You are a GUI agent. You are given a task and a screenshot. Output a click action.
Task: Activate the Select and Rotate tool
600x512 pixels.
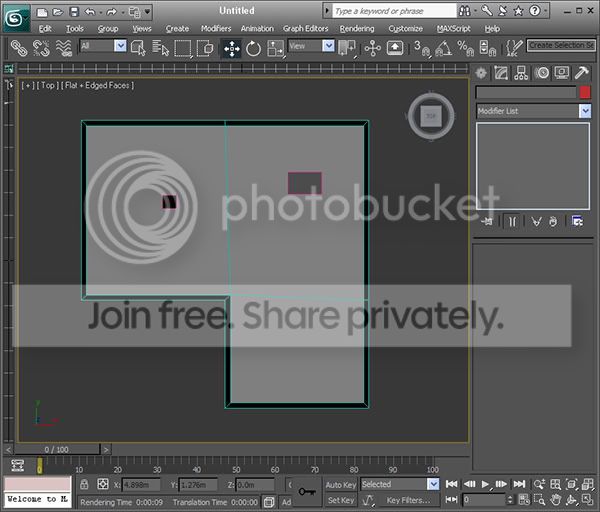coord(253,49)
